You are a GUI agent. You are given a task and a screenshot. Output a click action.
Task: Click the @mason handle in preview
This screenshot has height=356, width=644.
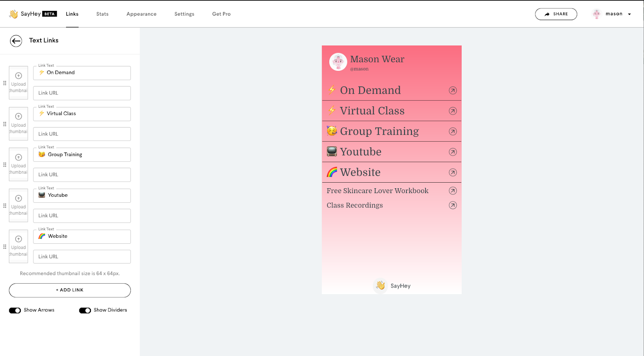pyautogui.click(x=359, y=69)
